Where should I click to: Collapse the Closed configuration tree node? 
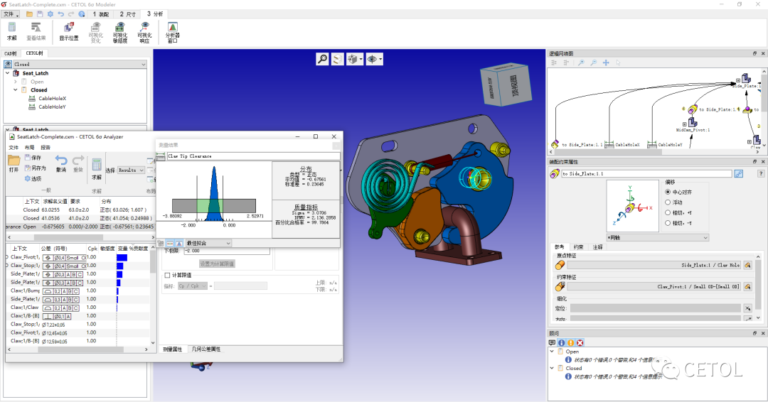[x=15, y=90]
